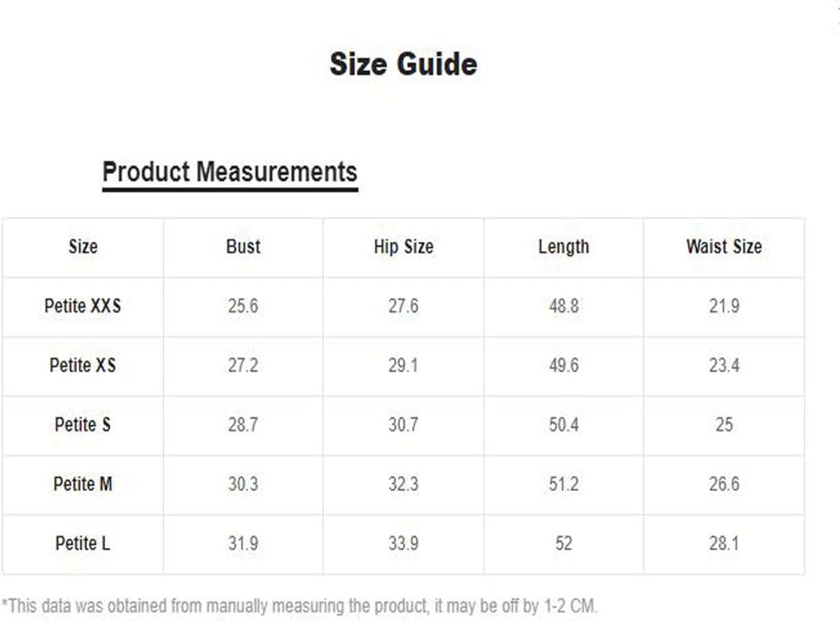Image resolution: width=840 pixels, height=622 pixels.
Task: Click the Bust column header
Action: click(243, 246)
